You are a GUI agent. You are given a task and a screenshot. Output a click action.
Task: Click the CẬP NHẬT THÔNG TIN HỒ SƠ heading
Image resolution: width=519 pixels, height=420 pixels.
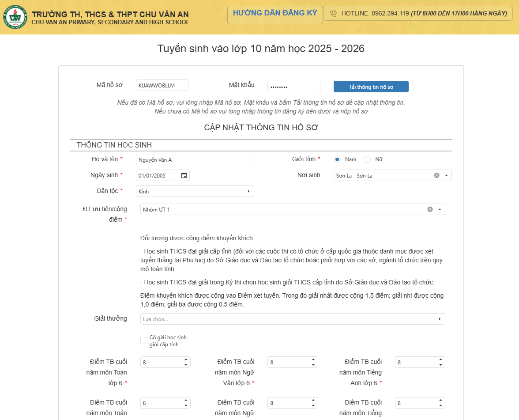pos(261,128)
